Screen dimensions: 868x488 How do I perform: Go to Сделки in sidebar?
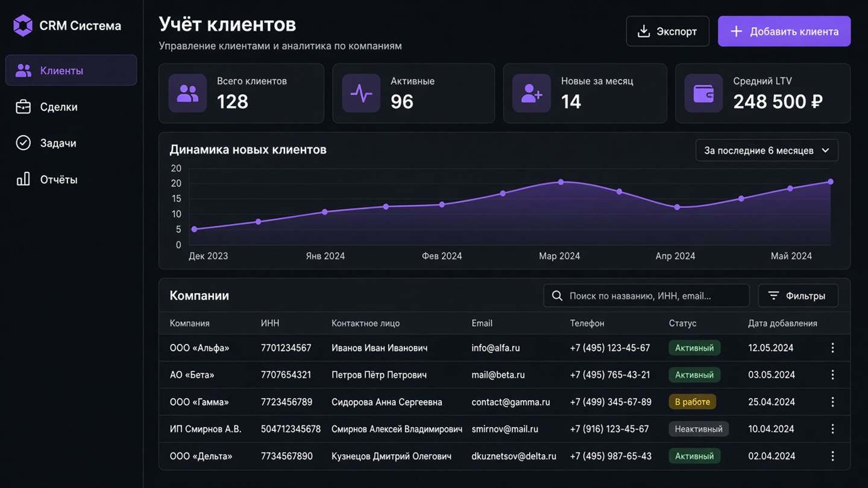click(71, 107)
